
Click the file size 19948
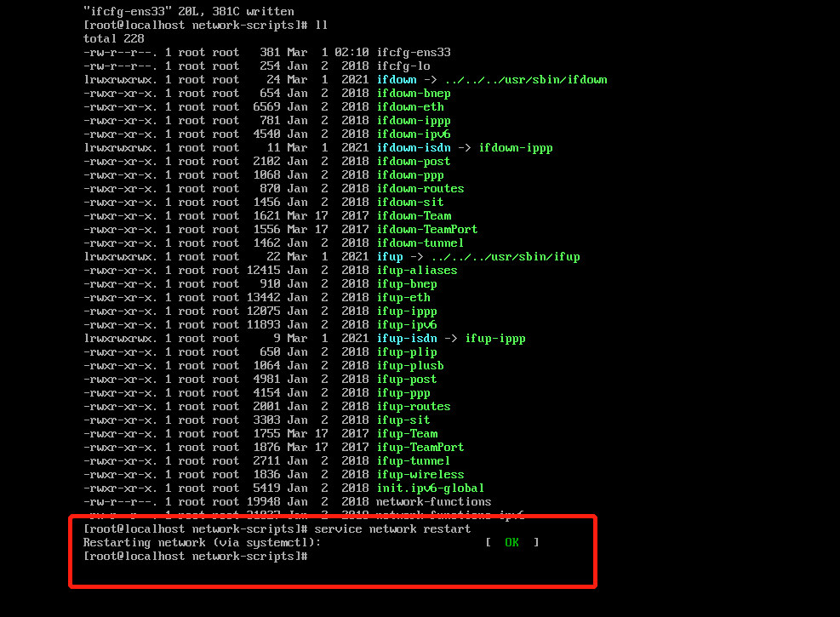pyautogui.click(x=264, y=502)
